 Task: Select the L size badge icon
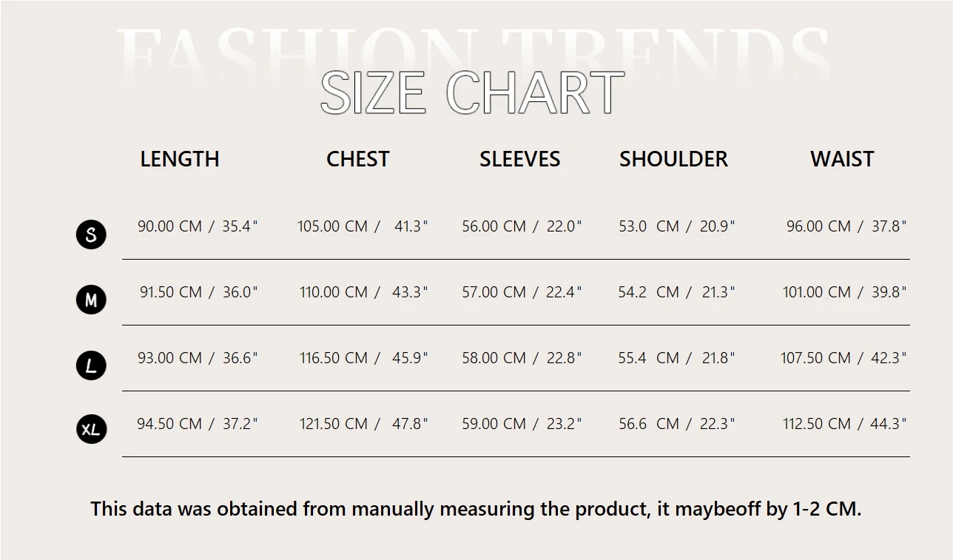[x=91, y=365]
